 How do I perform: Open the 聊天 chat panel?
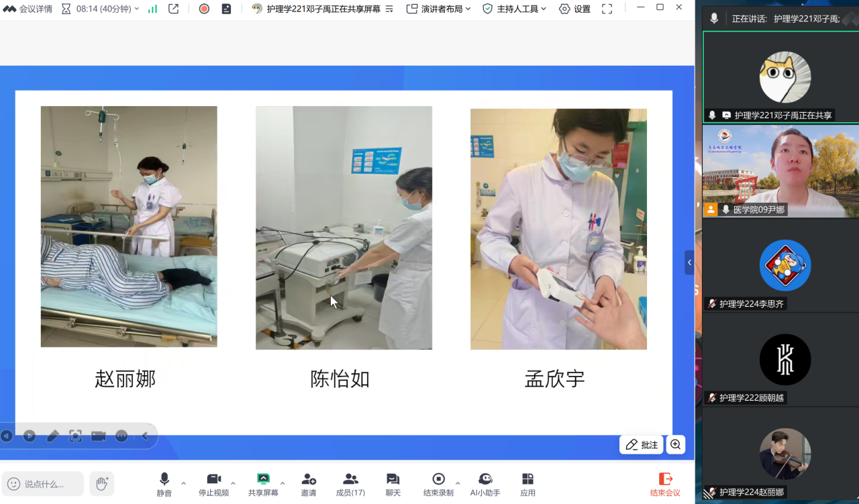pyautogui.click(x=393, y=483)
